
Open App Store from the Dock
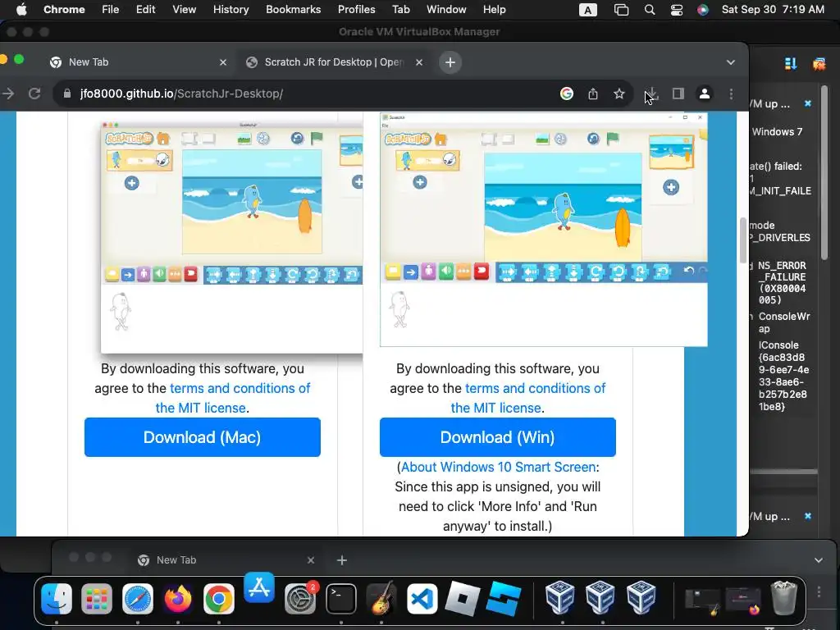click(259, 587)
